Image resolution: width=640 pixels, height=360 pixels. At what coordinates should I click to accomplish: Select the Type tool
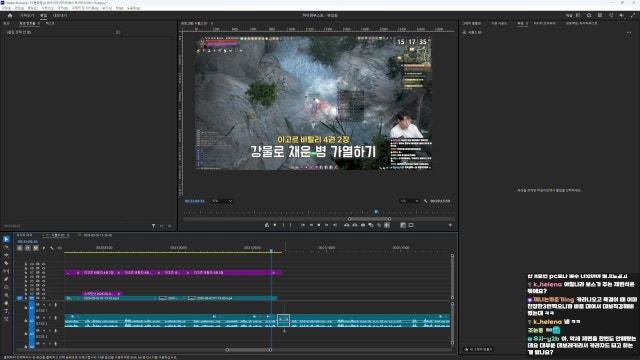pos(6,311)
